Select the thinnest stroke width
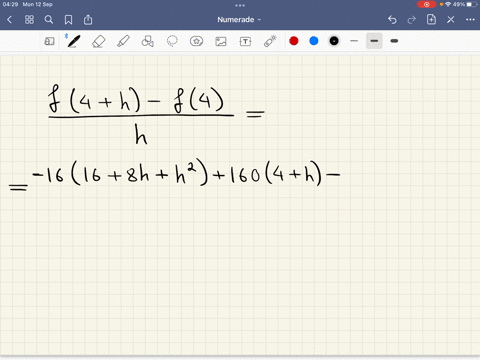Viewport: 480px width, 360px height. [x=354, y=41]
